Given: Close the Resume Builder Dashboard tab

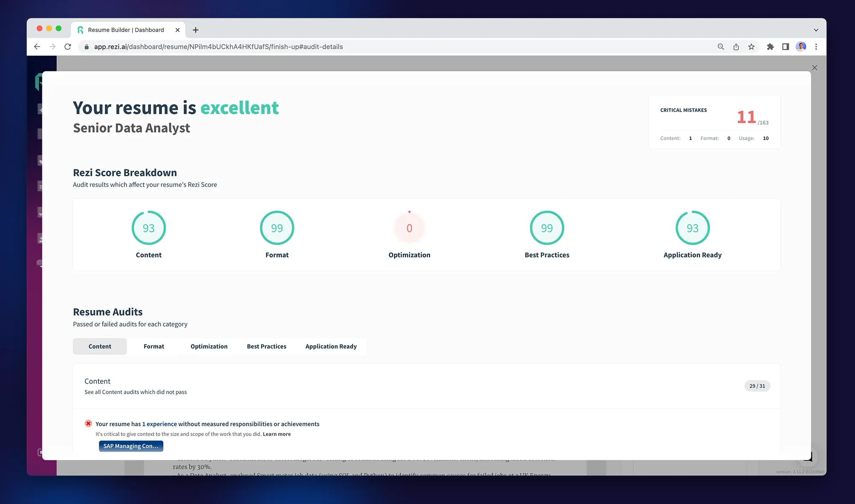Looking at the screenshot, I should (177, 30).
